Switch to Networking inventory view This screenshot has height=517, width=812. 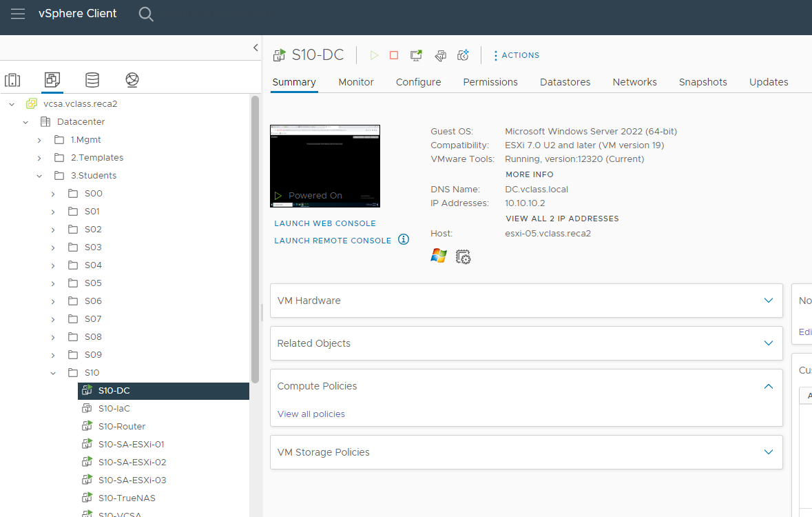tap(132, 80)
